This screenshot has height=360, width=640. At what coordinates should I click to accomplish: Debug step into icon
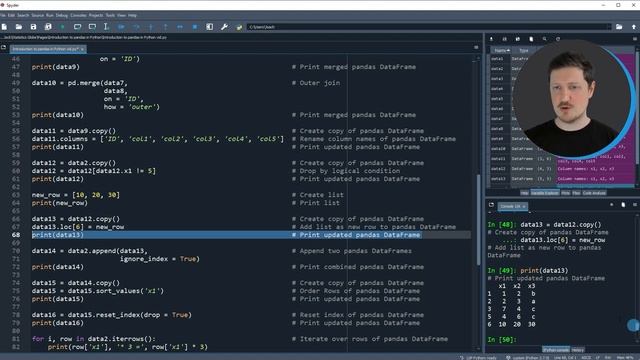pos(151,27)
